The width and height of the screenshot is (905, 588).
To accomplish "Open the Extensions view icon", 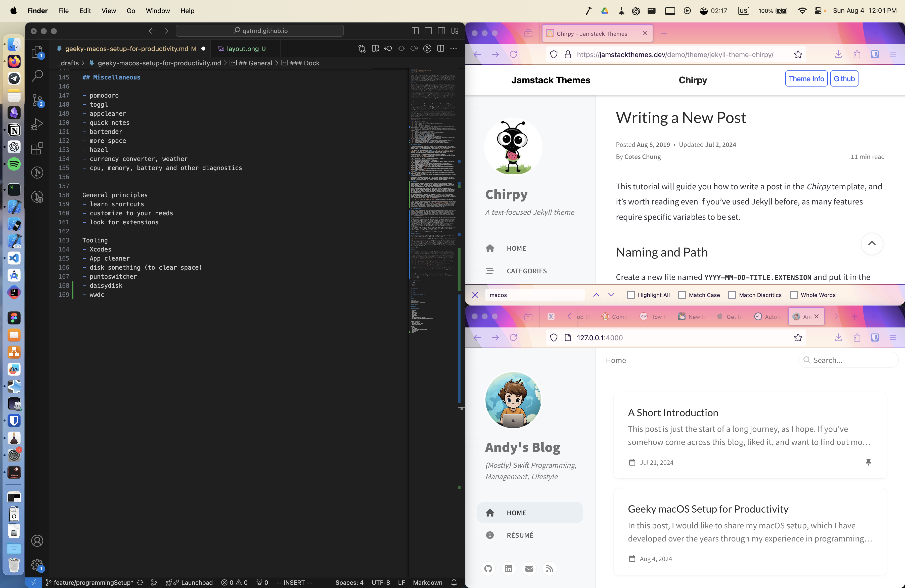I will coord(37,149).
